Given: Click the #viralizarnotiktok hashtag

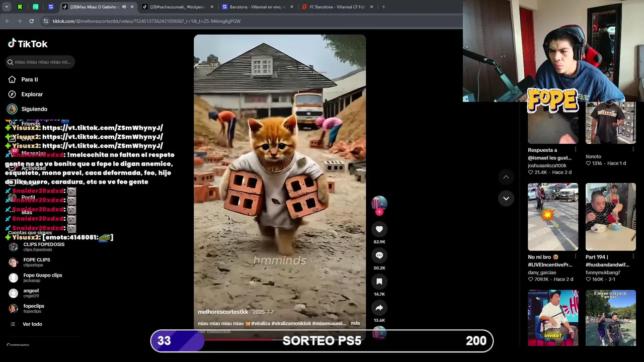Looking at the screenshot, I should click(291, 323).
